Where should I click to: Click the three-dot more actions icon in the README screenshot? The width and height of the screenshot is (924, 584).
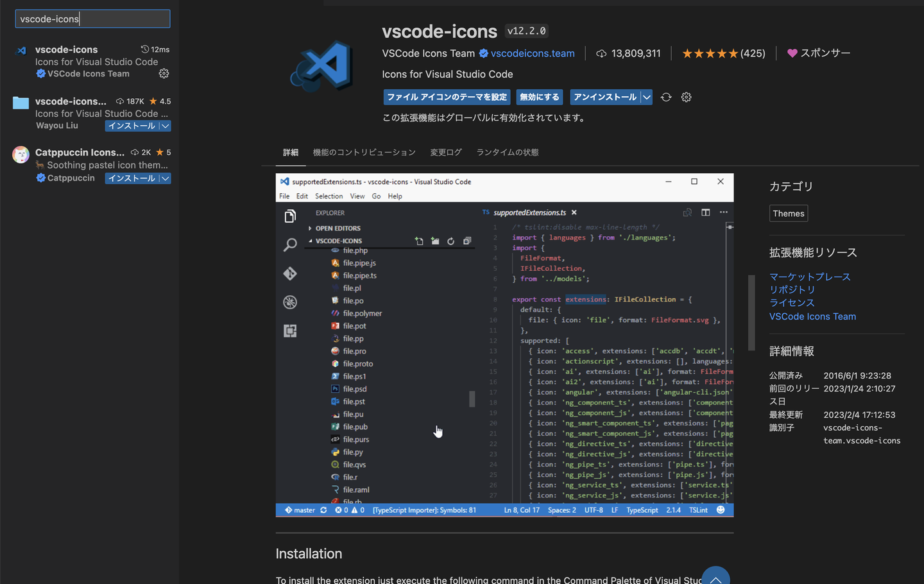pos(724,212)
